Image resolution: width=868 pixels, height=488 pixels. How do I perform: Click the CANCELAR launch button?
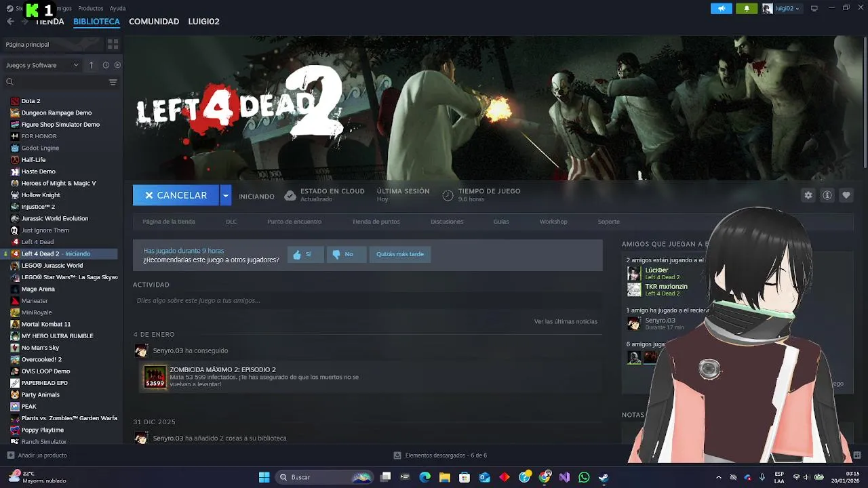pyautogui.click(x=176, y=195)
